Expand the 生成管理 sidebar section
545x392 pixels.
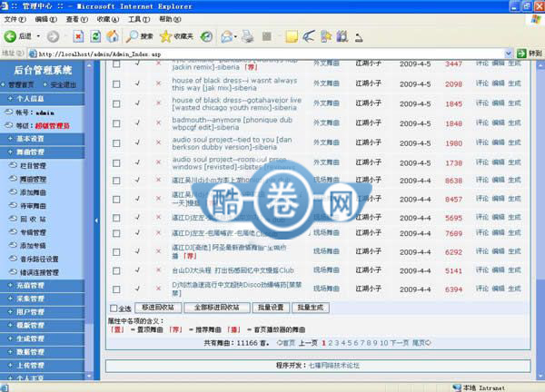42,338
